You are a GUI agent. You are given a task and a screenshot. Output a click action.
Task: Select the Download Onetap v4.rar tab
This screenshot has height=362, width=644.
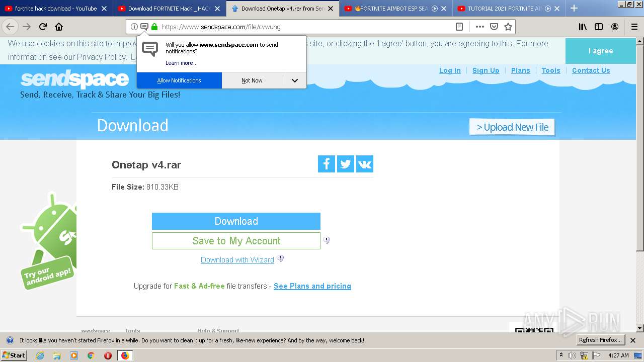(282, 9)
